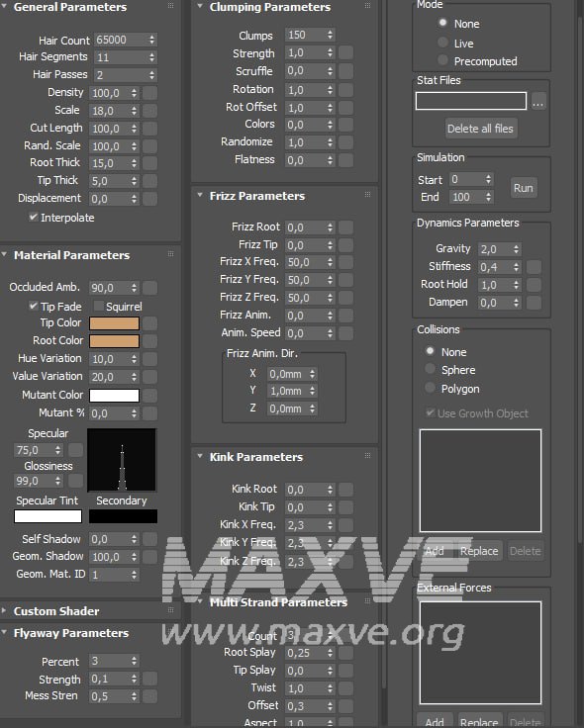Open the Root Color swatch

114,341
